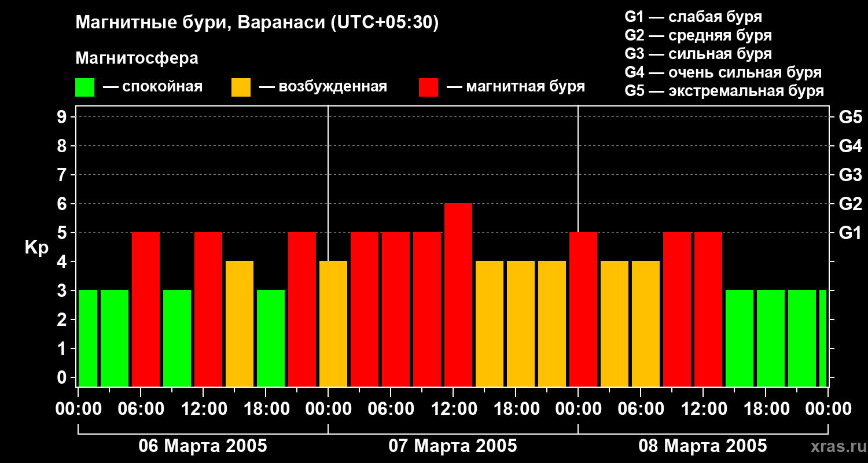This screenshot has width=868, height=463.
Task: Select the green bar between two red bars at 09:00, 06 Марта
Action: [177, 339]
